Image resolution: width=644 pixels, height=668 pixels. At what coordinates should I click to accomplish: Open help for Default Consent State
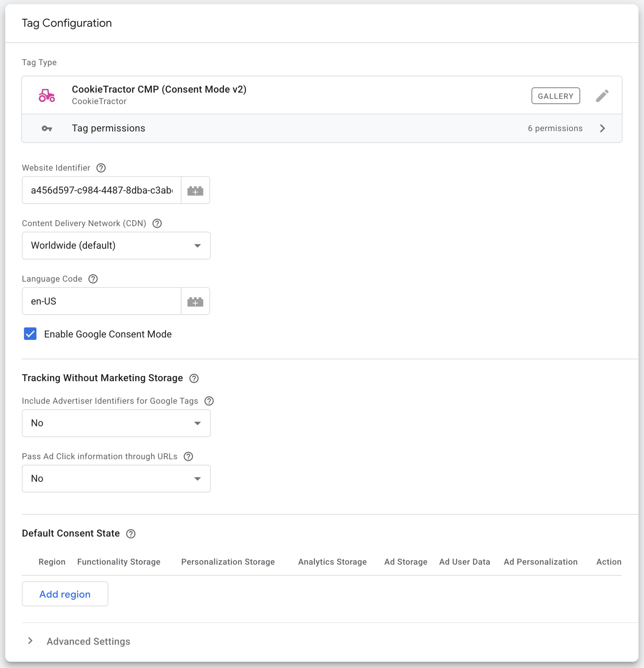[131, 534]
